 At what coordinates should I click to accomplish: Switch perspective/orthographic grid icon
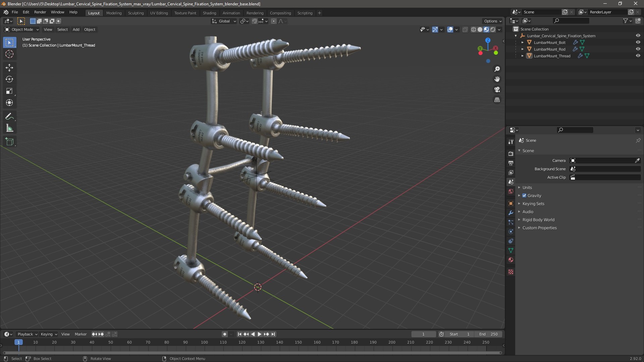(497, 100)
